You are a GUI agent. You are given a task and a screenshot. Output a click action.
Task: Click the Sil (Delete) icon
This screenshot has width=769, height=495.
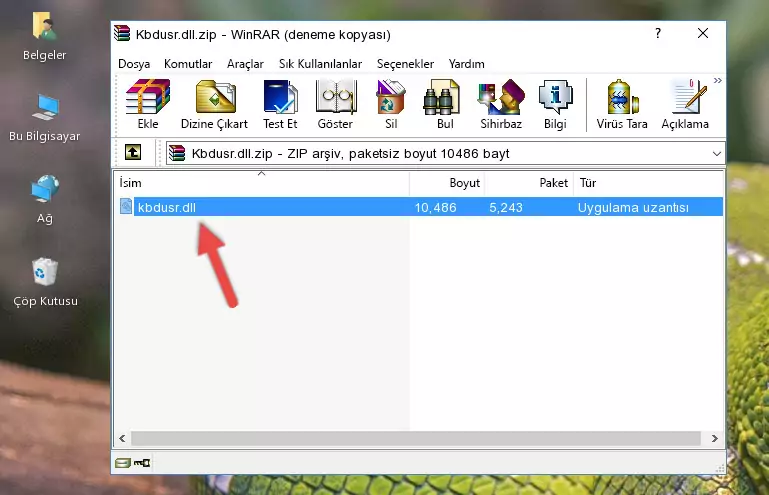(x=391, y=104)
